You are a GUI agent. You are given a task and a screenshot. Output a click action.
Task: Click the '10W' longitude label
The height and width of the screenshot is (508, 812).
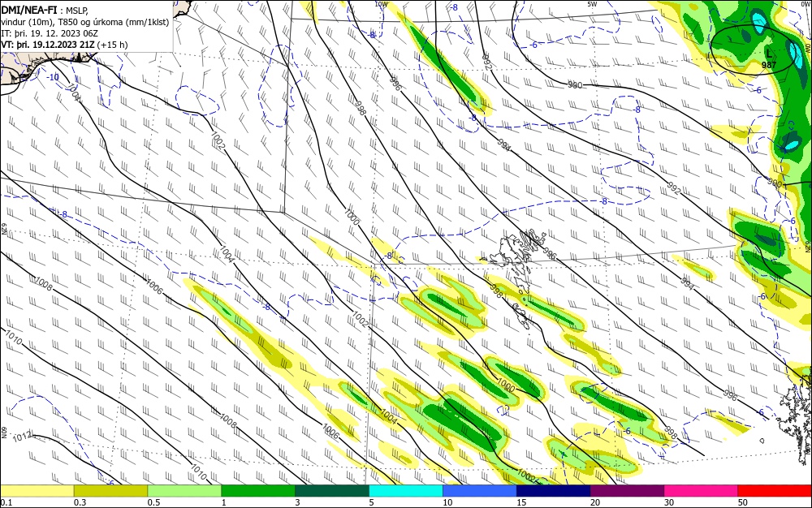point(381,3)
